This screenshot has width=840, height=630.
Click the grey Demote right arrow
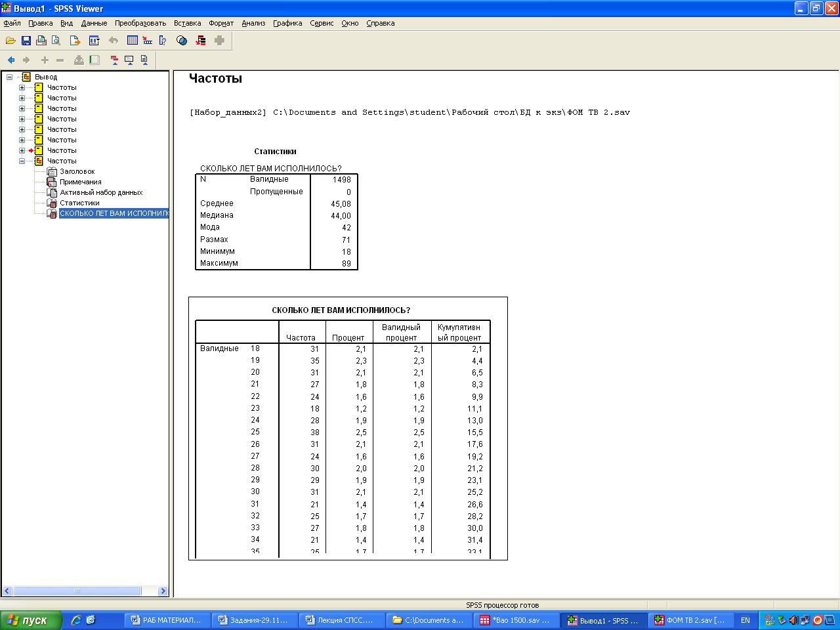26,60
